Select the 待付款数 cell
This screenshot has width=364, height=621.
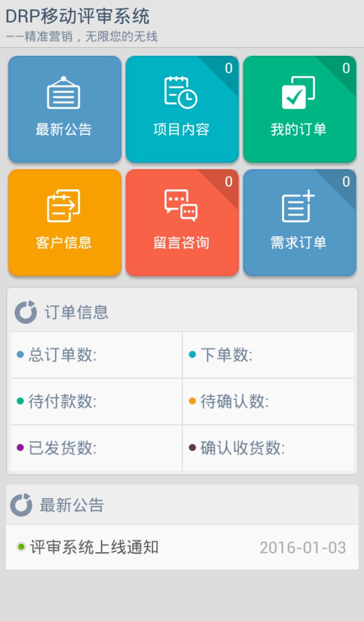point(96,401)
